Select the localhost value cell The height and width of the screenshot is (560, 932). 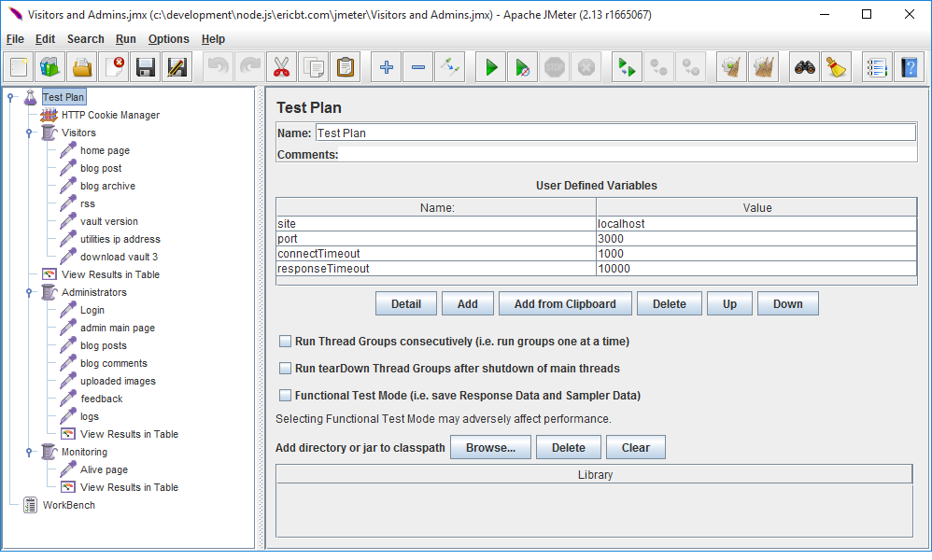(x=756, y=224)
